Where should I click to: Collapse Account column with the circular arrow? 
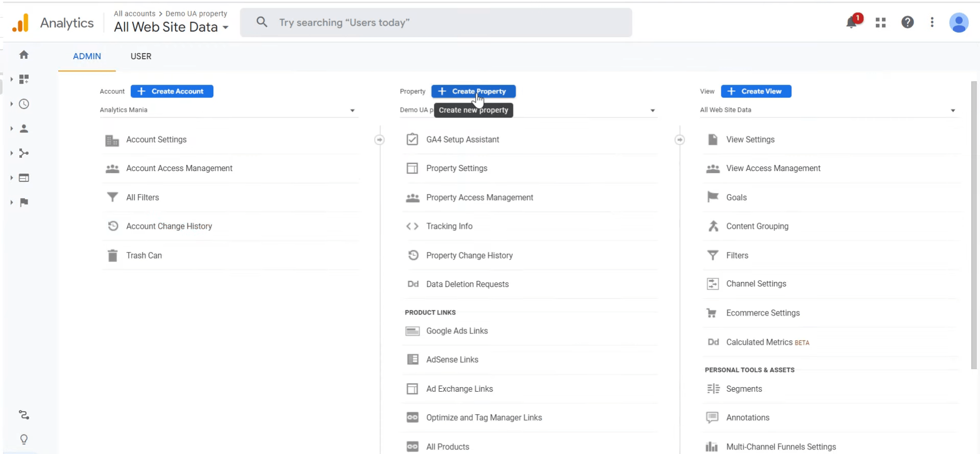pyautogui.click(x=379, y=140)
